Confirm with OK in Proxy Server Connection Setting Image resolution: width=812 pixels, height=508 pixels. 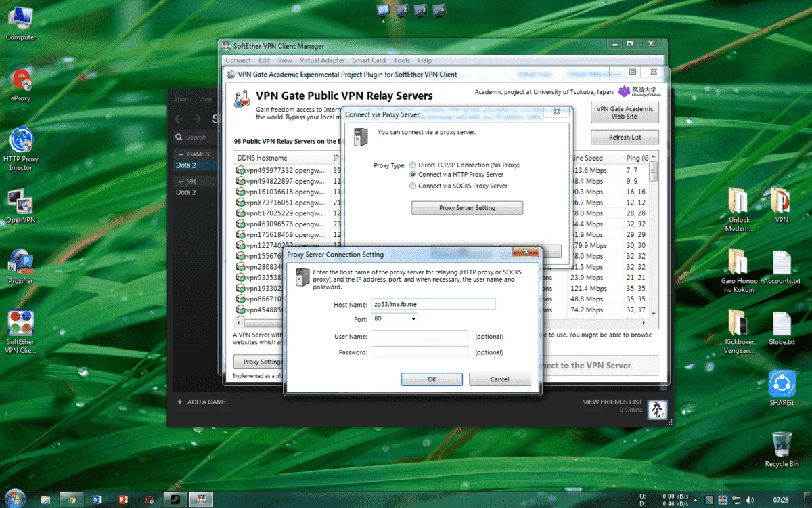432,379
